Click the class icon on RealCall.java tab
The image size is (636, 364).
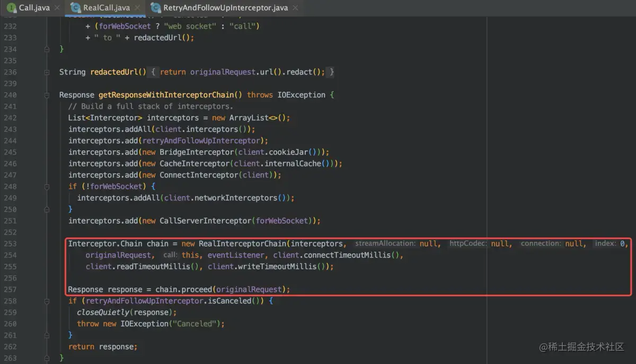(x=76, y=8)
